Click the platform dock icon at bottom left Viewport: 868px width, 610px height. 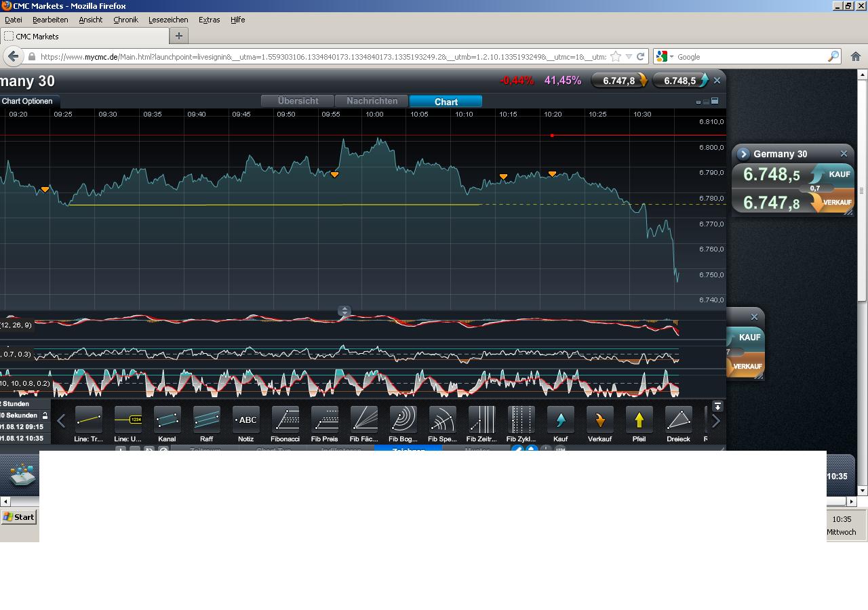tap(22, 474)
